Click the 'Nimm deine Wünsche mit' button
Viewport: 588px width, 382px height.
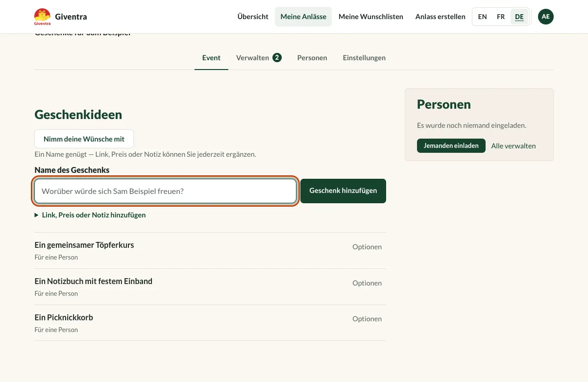coord(84,139)
